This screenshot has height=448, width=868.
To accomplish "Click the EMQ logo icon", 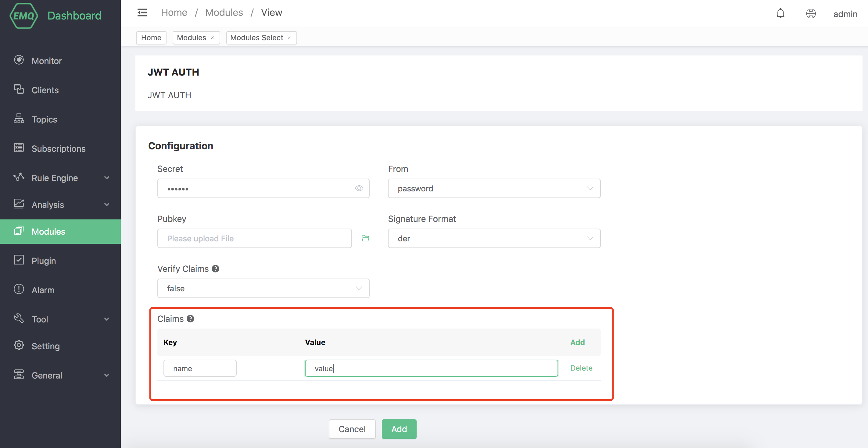I will (23, 16).
